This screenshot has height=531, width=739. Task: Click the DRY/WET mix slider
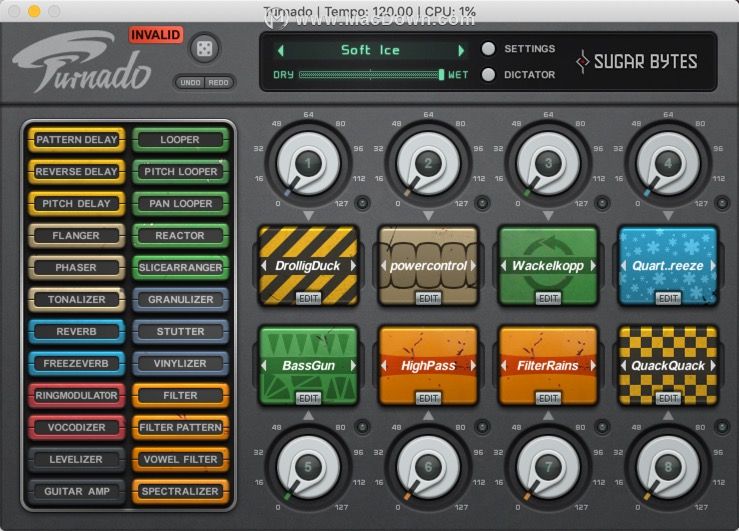click(x=371, y=74)
